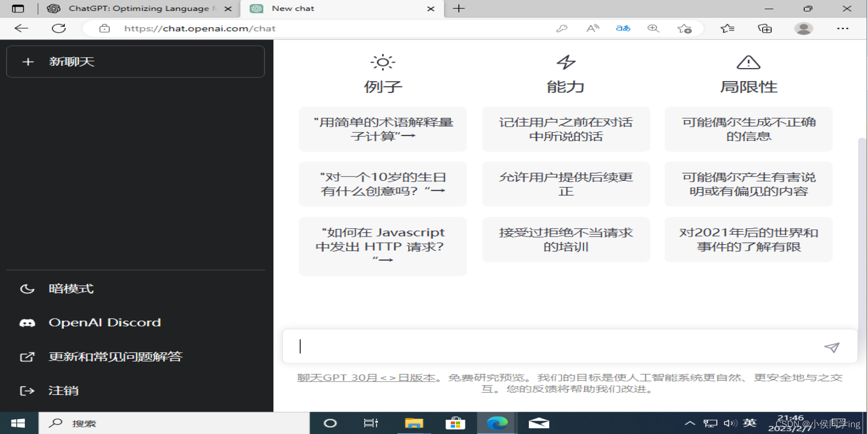This screenshot has height=434, width=868.
Task: Click the '允许用户提供后续更正' card
Action: point(566,184)
